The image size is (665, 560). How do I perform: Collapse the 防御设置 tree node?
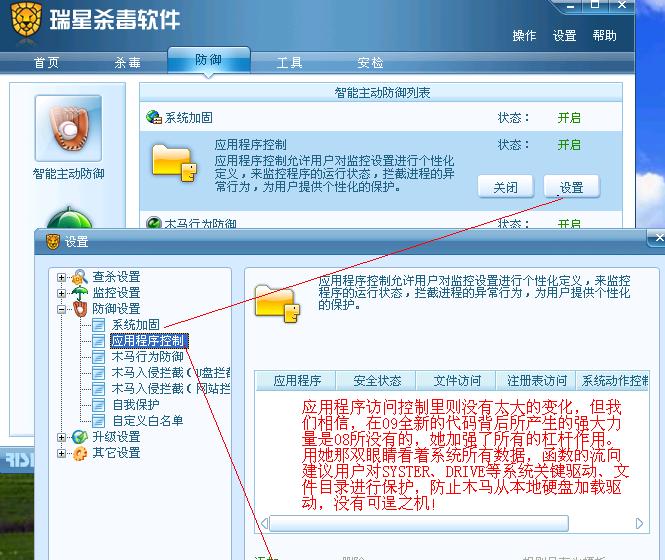coord(61,309)
